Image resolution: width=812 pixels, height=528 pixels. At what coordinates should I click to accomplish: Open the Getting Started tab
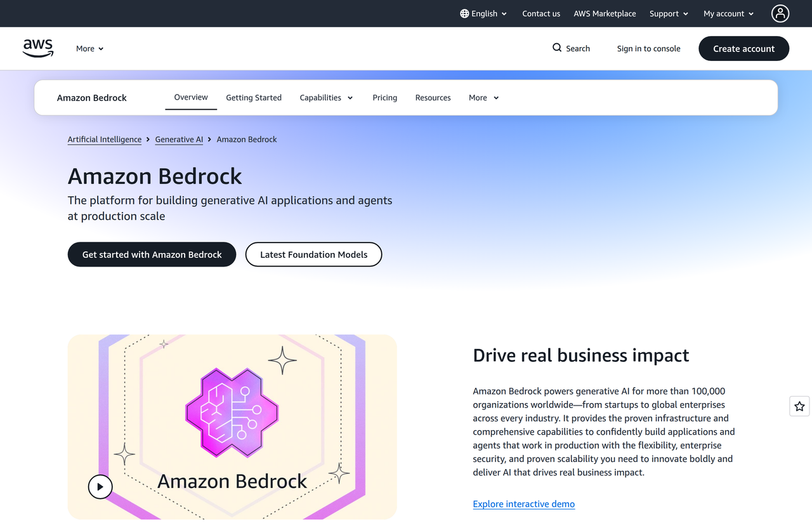click(254, 98)
